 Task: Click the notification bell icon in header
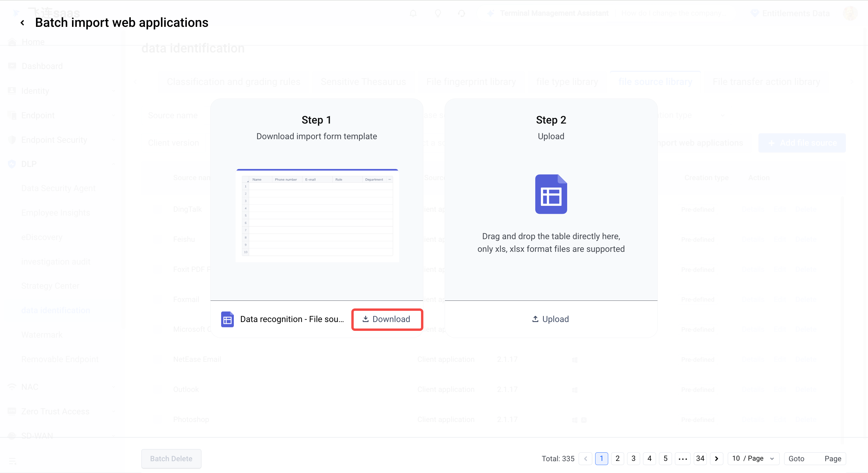point(413,14)
